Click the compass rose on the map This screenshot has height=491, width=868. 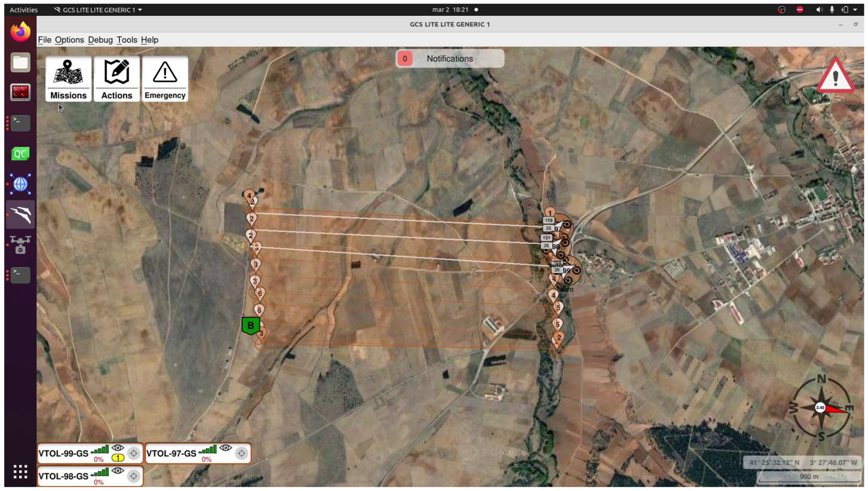[821, 407]
